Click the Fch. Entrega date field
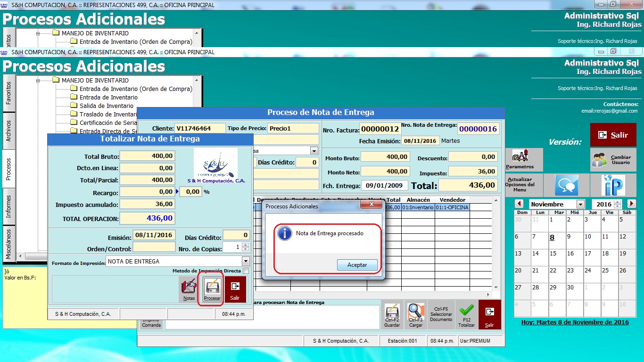Screen dimensions: 644x362 point(385,185)
